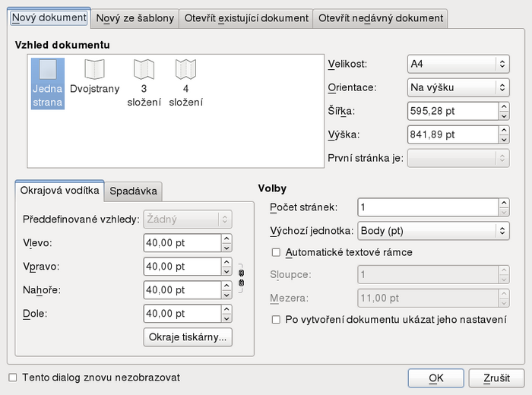Click the Okraje tiskárny button
The height and width of the screenshot is (395, 532).
click(x=188, y=337)
